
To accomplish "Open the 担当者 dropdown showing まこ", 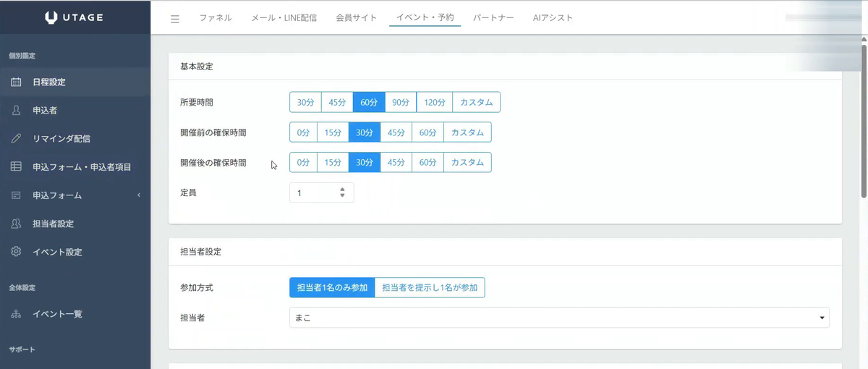I will [x=559, y=318].
